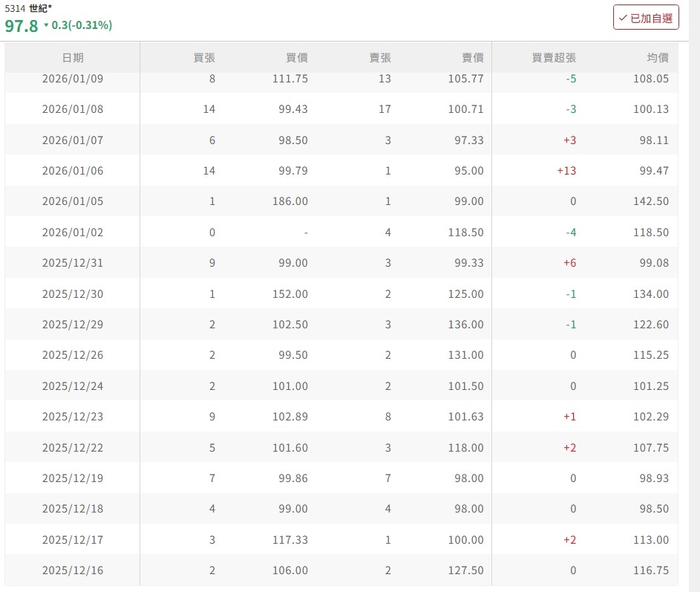700x592 pixels.
Task: Click the 186.00 buy price on 2026/01/05
Action: click(290, 201)
